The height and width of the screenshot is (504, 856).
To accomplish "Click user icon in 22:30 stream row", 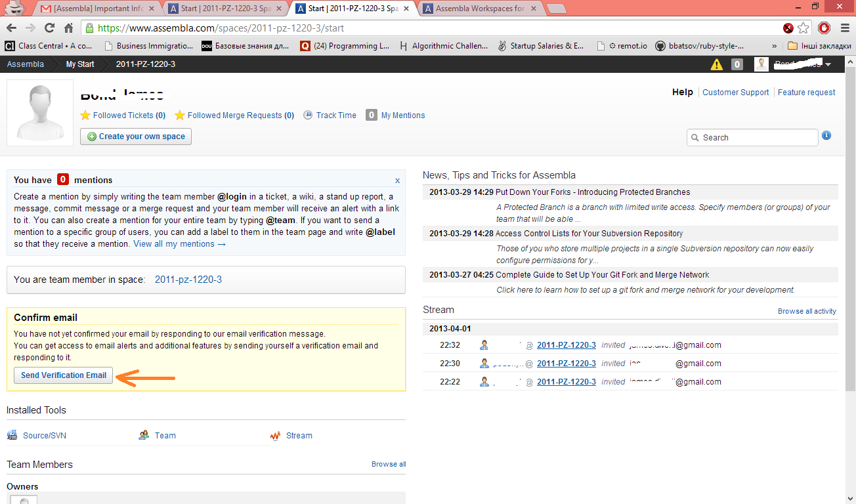I will pyautogui.click(x=484, y=363).
